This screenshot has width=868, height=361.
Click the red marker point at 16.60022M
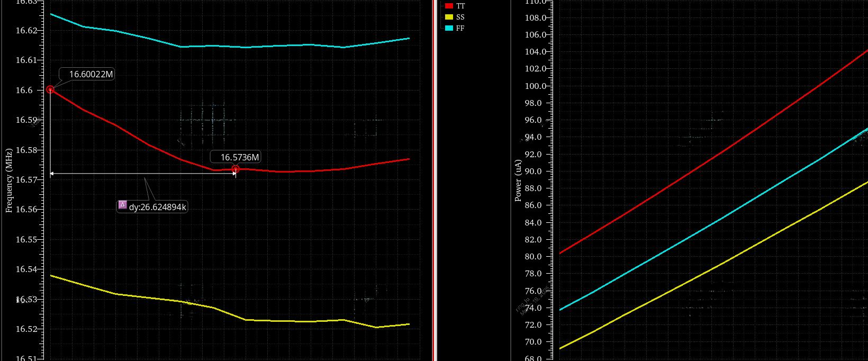point(50,90)
